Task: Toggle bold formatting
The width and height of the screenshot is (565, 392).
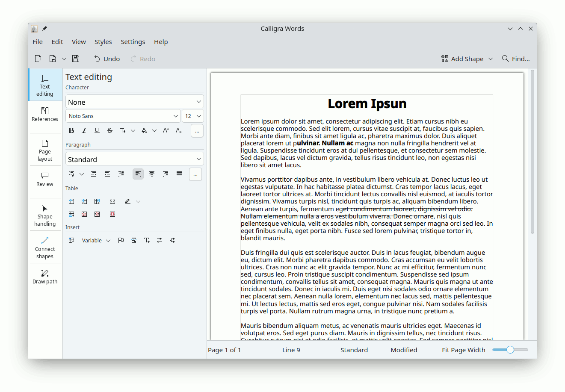Action: pyautogui.click(x=71, y=130)
